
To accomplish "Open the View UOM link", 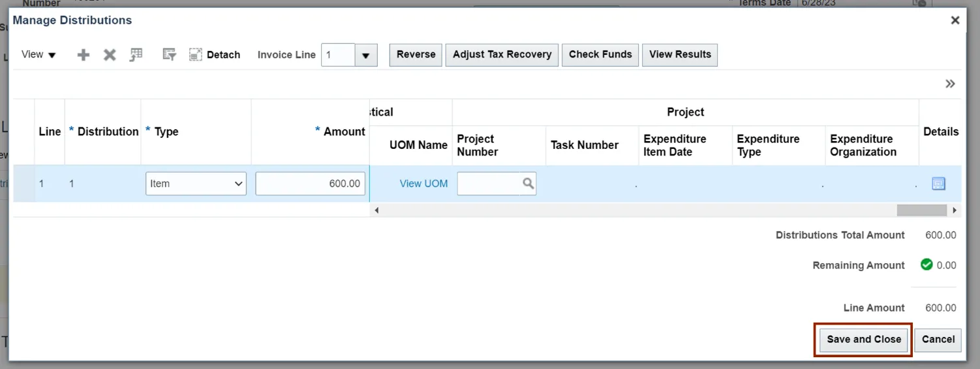I will pyautogui.click(x=423, y=184).
